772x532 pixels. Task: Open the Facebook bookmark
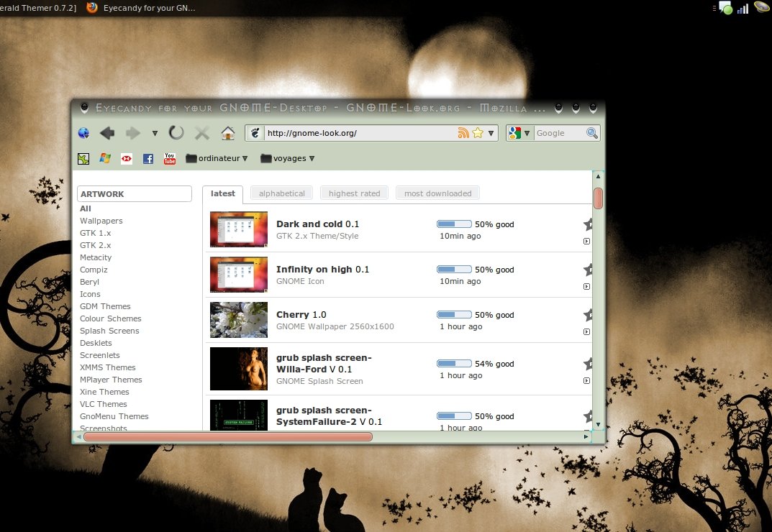point(148,158)
